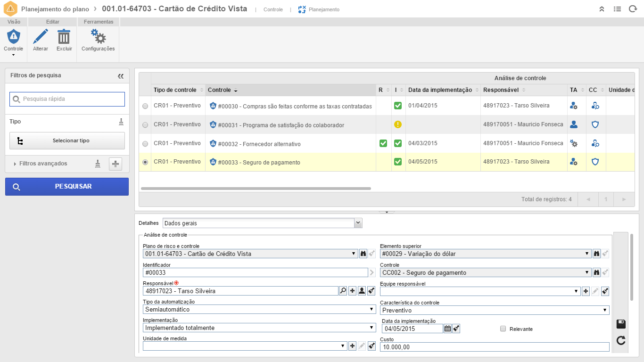Click the refresh icon in top-right header
This screenshot has height=362, width=644.
coord(633,9)
